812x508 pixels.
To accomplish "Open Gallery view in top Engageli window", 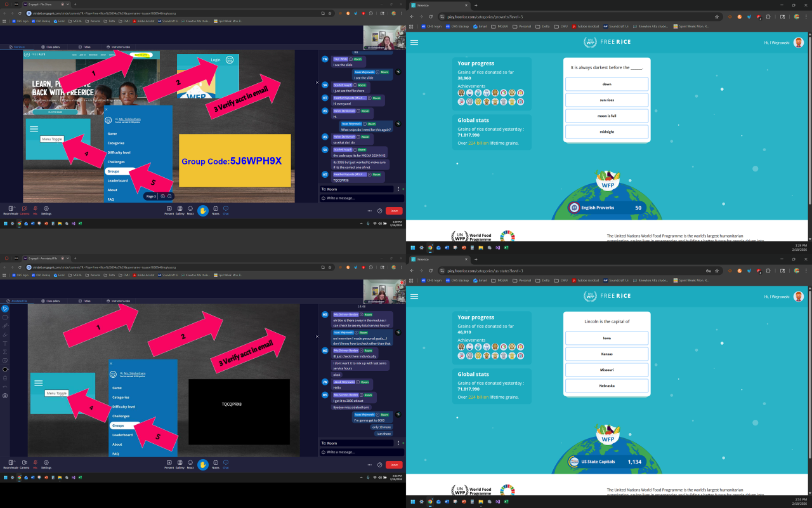I will (180, 210).
